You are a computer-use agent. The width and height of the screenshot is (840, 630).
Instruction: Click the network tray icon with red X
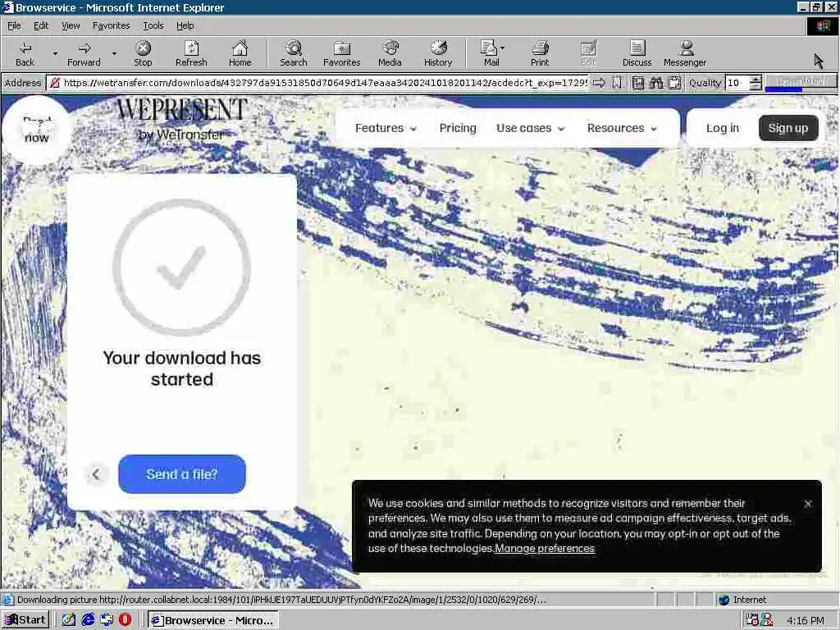click(x=767, y=620)
